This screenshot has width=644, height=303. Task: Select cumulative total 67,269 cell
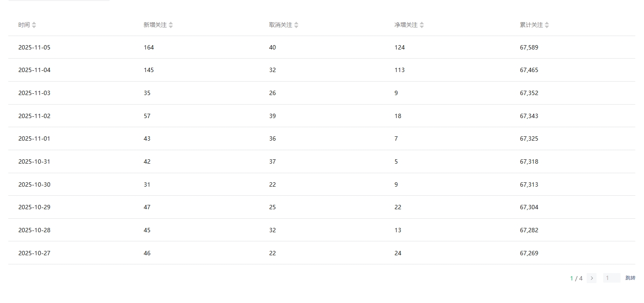tap(529, 253)
